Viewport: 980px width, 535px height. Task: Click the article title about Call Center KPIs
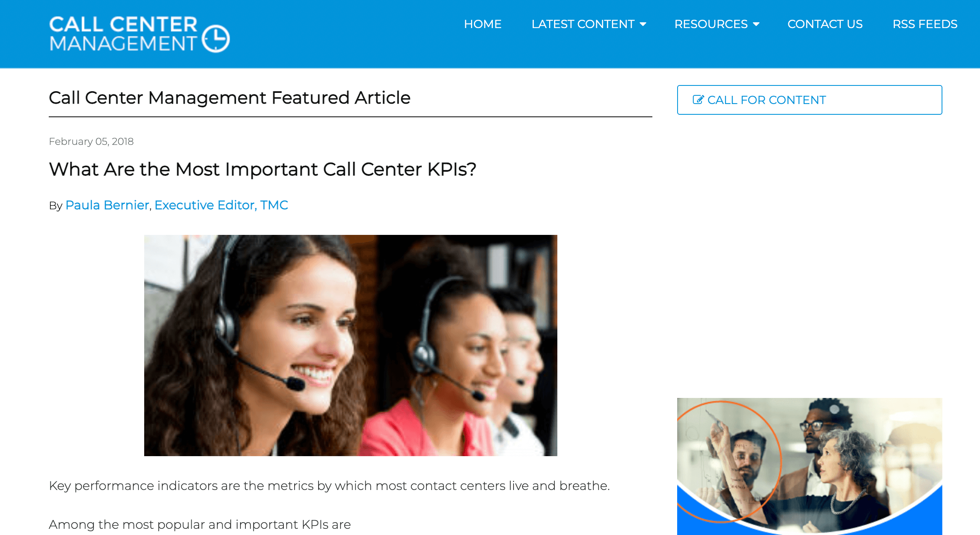[x=262, y=169]
